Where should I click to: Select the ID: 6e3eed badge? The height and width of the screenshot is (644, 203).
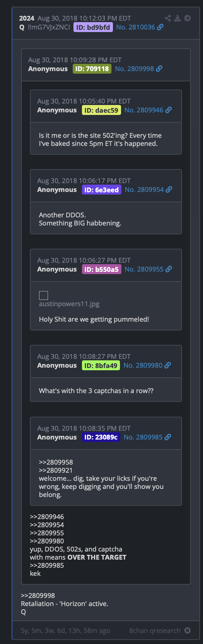(x=101, y=189)
